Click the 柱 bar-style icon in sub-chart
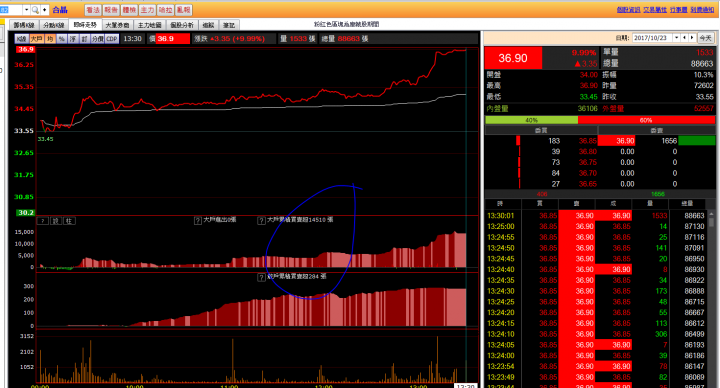 pyautogui.click(x=69, y=221)
